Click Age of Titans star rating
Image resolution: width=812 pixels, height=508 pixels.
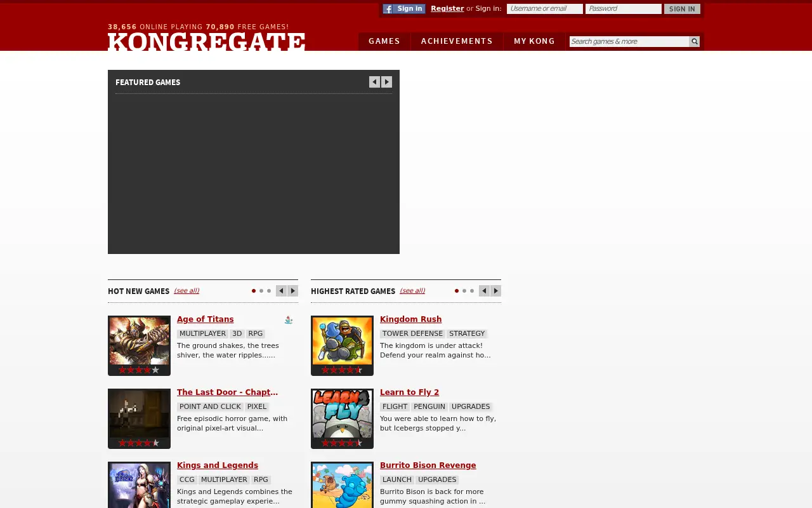[x=139, y=370]
